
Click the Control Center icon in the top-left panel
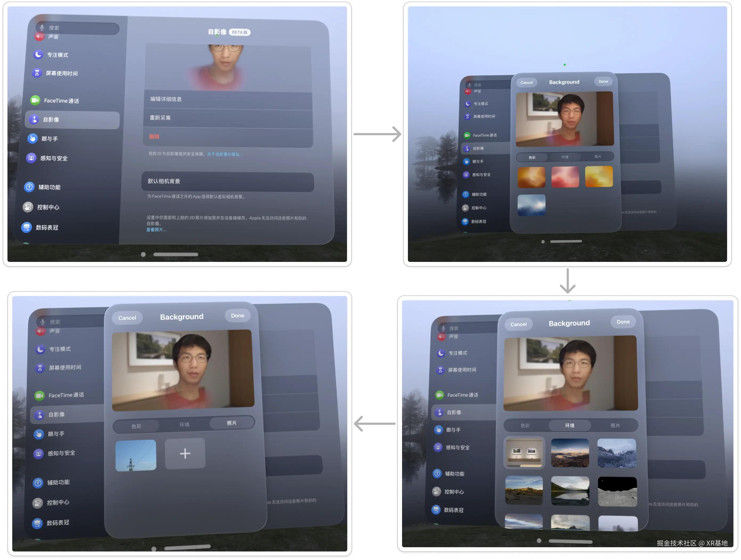(x=28, y=207)
